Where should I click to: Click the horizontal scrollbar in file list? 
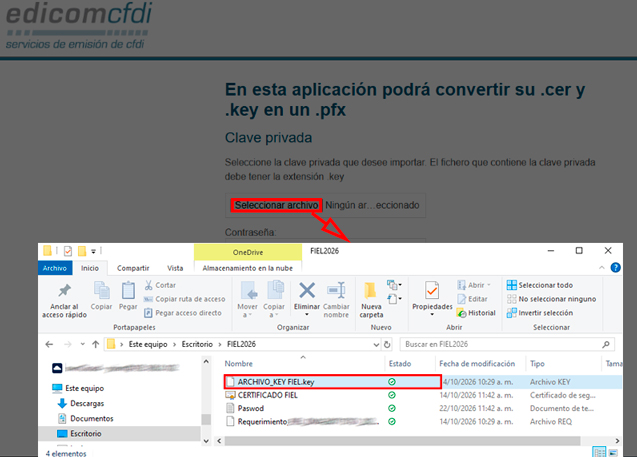pyautogui.click(x=402, y=441)
